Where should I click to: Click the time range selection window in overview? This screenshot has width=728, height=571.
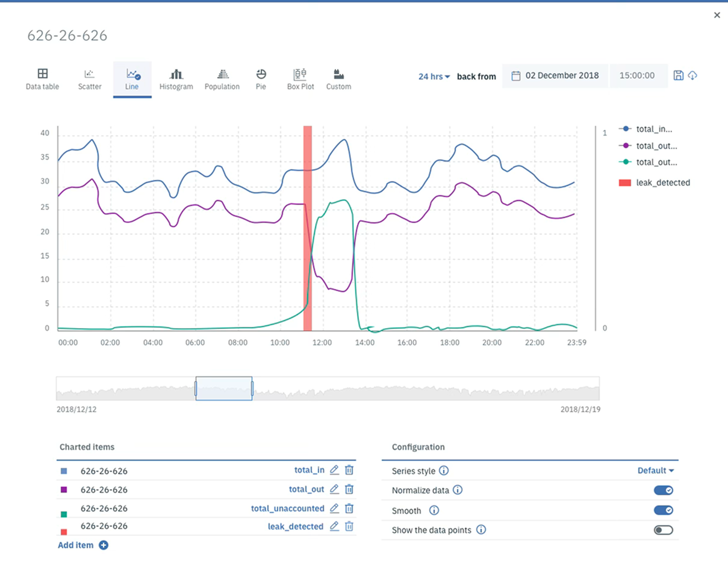tap(224, 388)
